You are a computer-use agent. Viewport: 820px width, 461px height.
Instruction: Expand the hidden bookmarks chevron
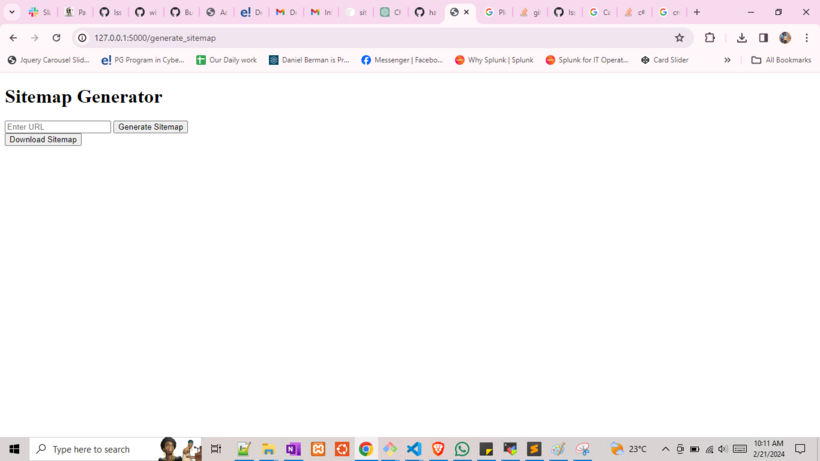point(727,60)
